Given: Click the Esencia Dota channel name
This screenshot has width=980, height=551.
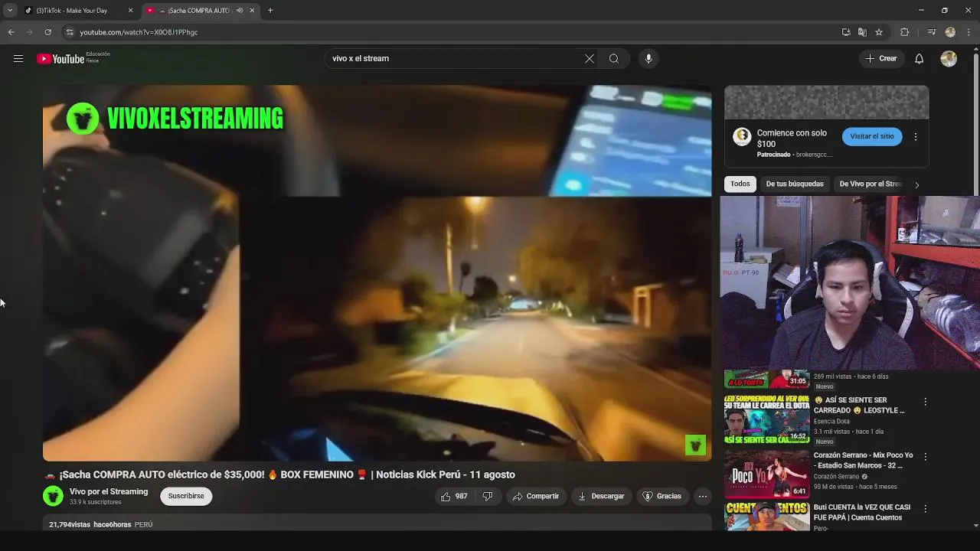Looking at the screenshot, I should tap(831, 422).
